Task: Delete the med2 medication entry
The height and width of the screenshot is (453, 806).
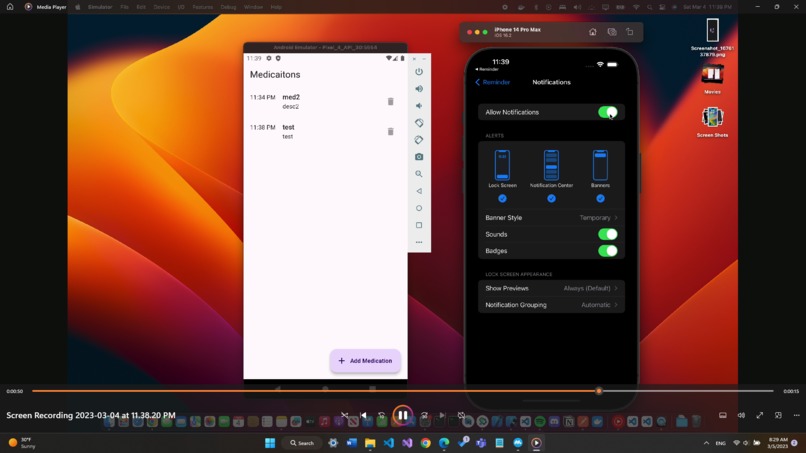Action: point(391,101)
